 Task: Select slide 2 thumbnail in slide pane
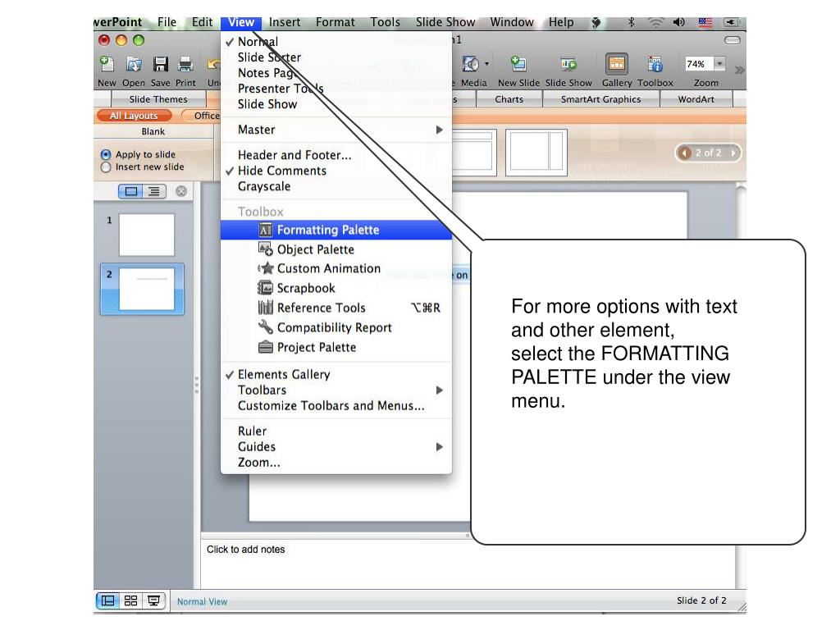pos(146,289)
